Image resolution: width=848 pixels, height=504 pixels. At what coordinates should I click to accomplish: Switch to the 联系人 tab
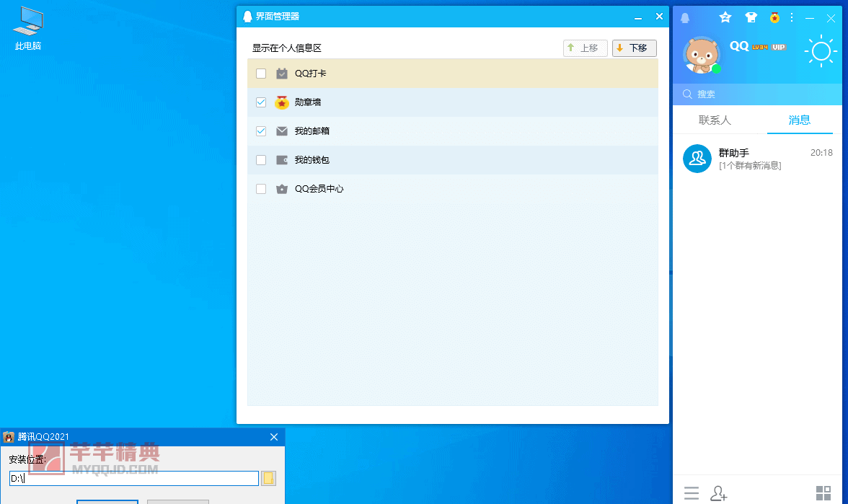(x=715, y=120)
